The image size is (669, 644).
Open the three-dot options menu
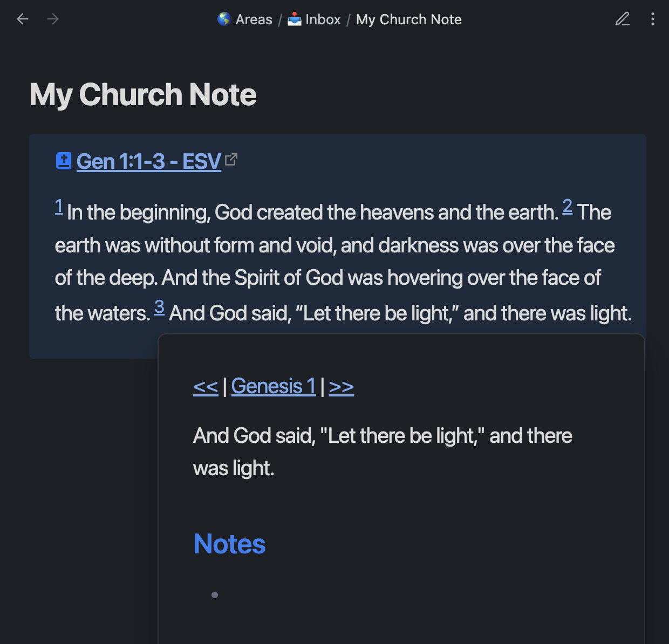point(653,19)
